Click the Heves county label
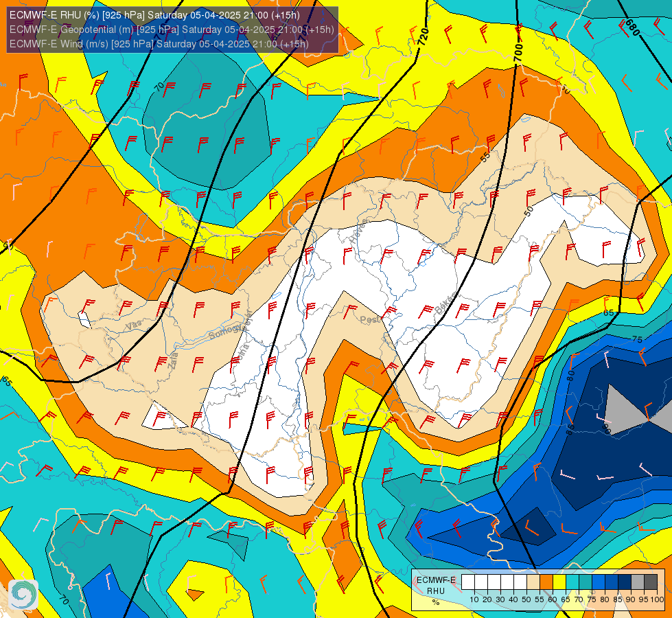The image size is (672, 618). pos(359,231)
